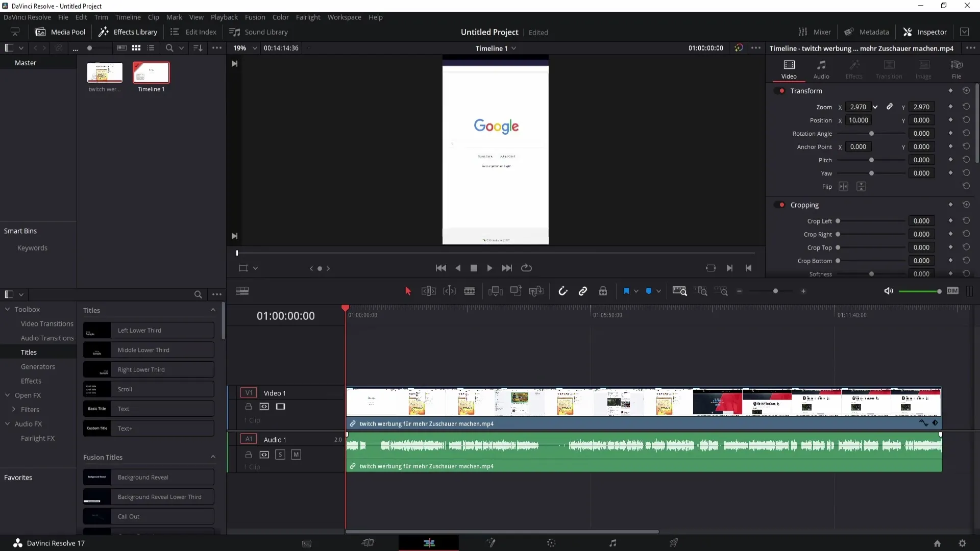Toggle Video track V1 lock
This screenshot has height=551, width=980.
pos(249,406)
